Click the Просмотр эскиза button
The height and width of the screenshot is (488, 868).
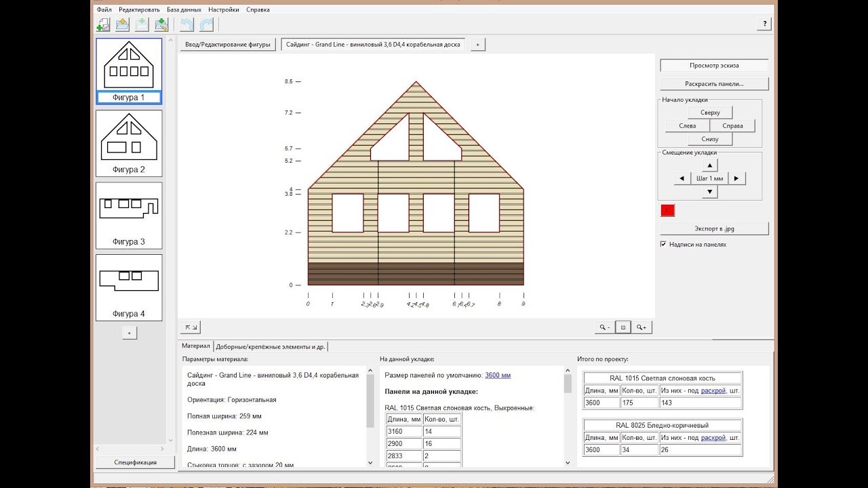tap(714, 66)
